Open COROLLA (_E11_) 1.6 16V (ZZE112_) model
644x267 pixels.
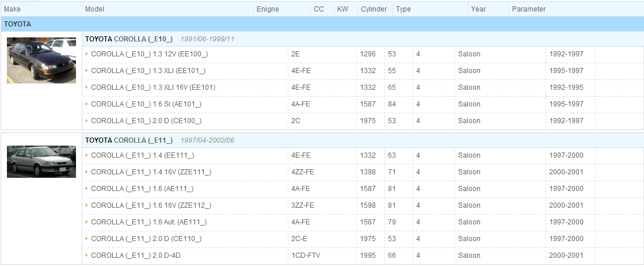coord(151,205)
